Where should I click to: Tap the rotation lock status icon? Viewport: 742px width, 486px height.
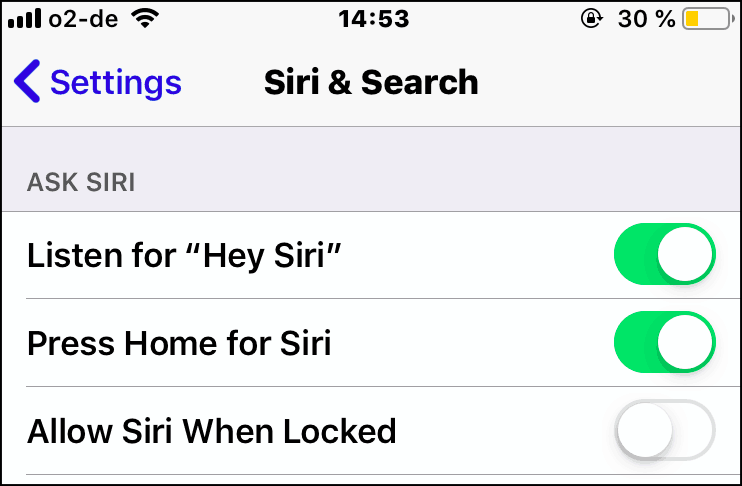pyautogui.click(x=592, y=19)
